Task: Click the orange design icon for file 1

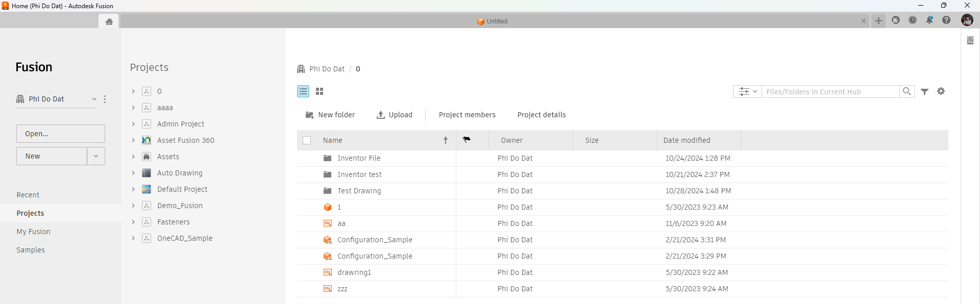Action: (328, 207)
